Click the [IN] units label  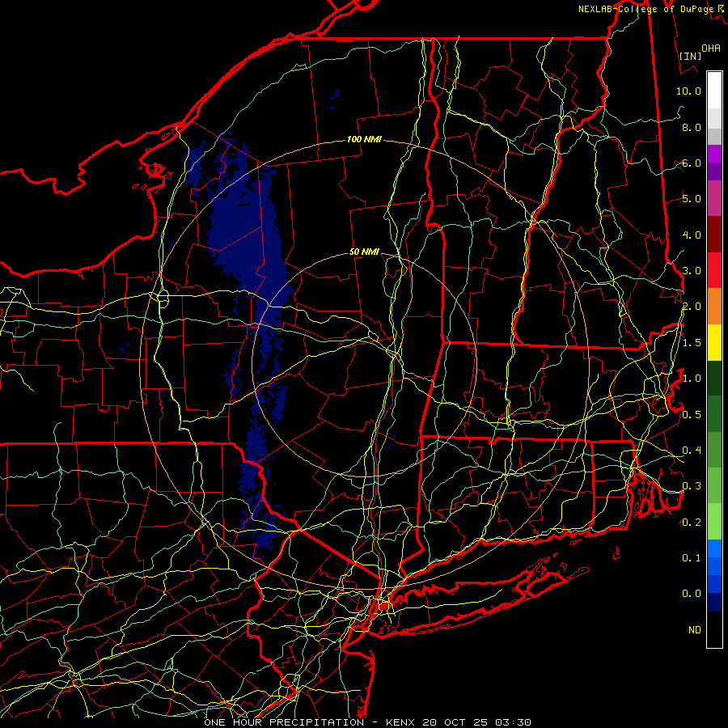point(691,56)
